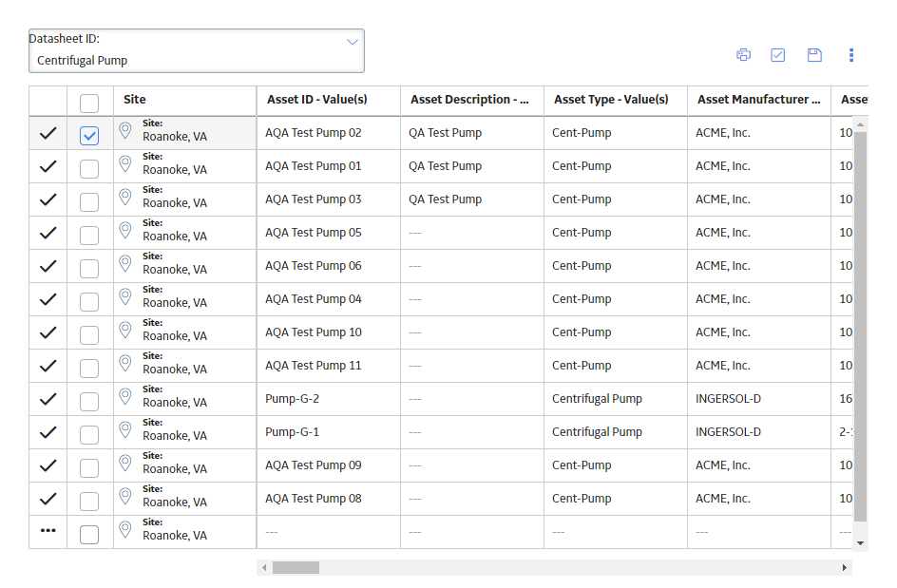Toggle the select-all checkbox in the header

(89, 104)
